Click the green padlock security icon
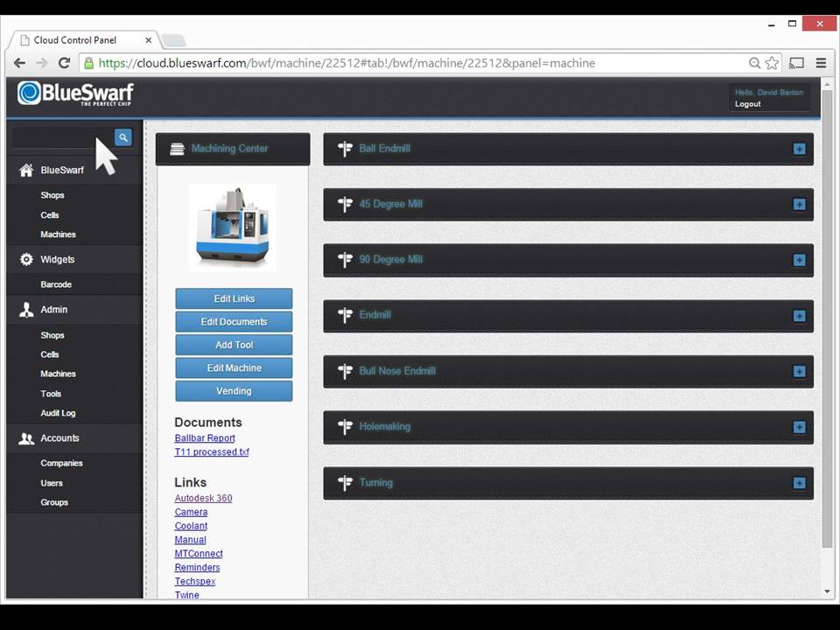 click(x=89, y=63)
